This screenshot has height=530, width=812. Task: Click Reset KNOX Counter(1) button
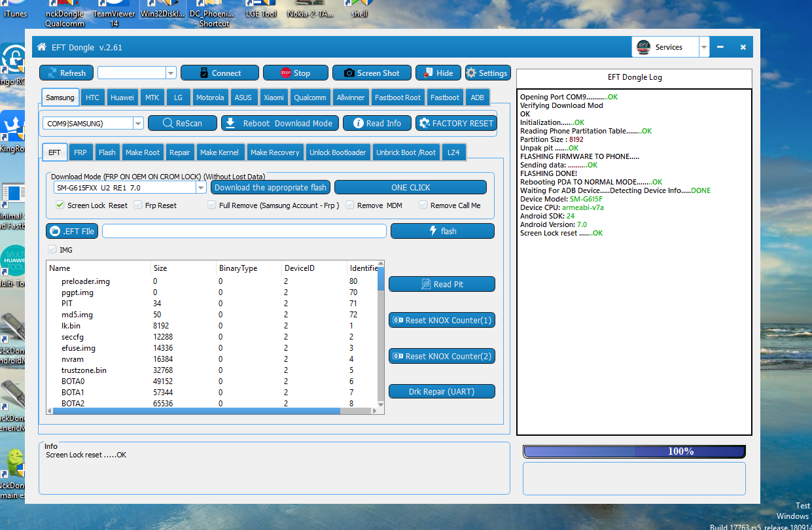pyautogui.click(x=442, y=320)
